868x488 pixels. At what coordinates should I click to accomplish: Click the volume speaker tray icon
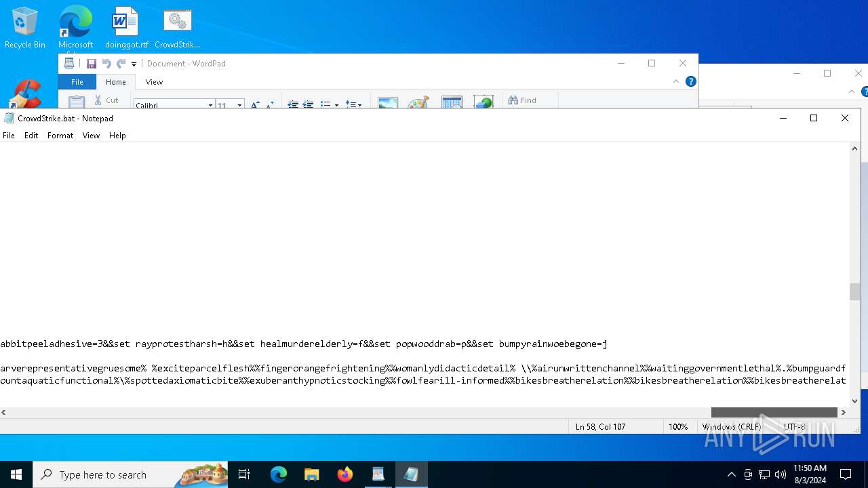[781, 474]
